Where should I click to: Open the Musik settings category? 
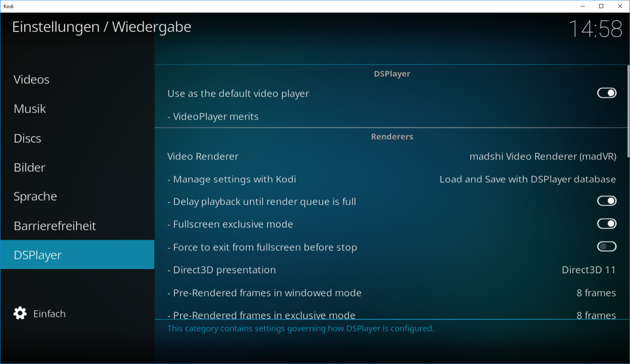tap(77, 109)
